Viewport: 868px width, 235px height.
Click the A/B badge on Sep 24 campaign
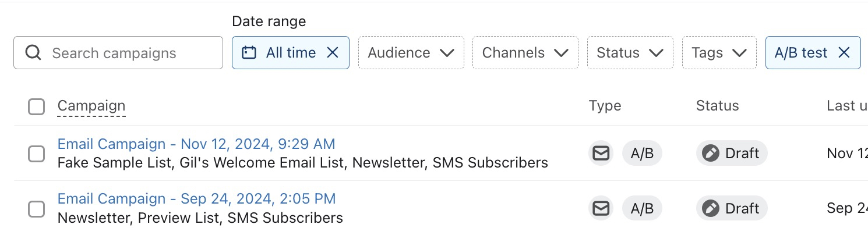click(x=642, y=208)
